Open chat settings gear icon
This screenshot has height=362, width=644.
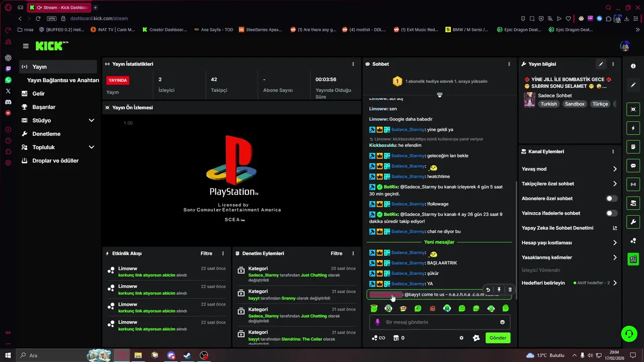[x=461, y=338]
